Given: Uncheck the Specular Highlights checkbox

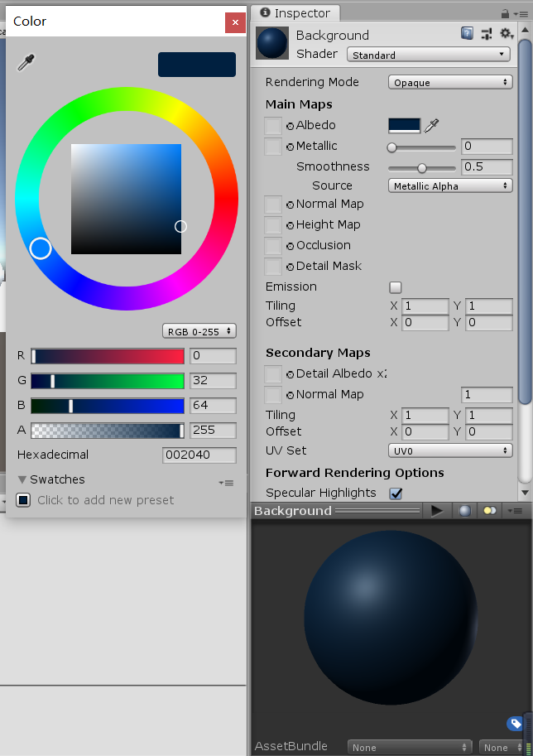Looking at the screenshot, I should 396,494.
